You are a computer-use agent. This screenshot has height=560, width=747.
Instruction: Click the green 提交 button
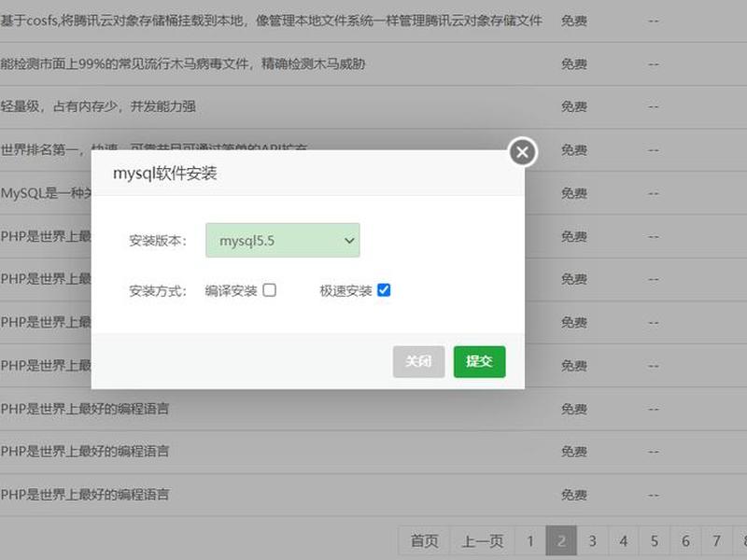pos(479,361)
